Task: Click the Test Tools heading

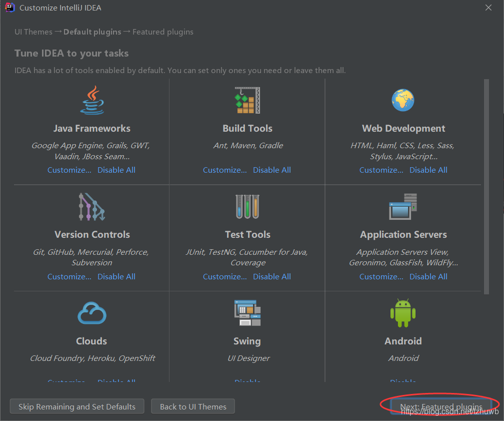Action: (x=247, y=235)
